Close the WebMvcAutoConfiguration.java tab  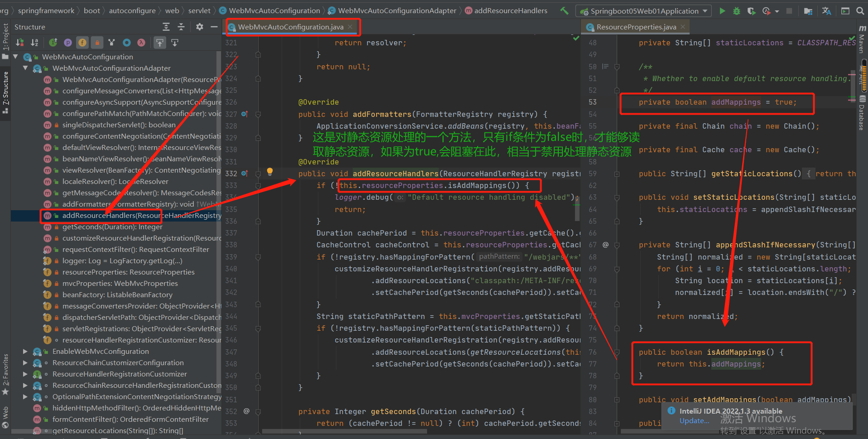pyautogui.click(x=350, y=27)
